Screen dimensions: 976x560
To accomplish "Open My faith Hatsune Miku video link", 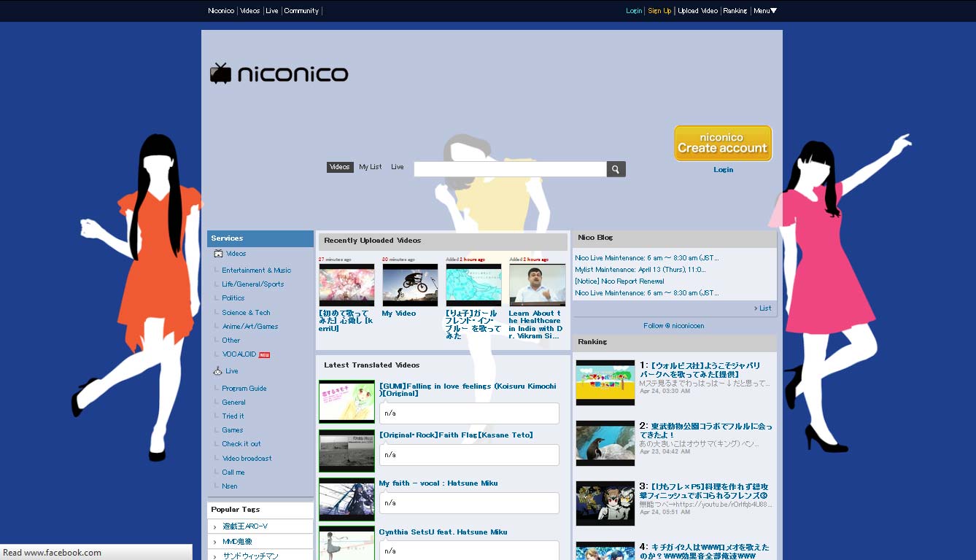I will (x=438, y=483).
